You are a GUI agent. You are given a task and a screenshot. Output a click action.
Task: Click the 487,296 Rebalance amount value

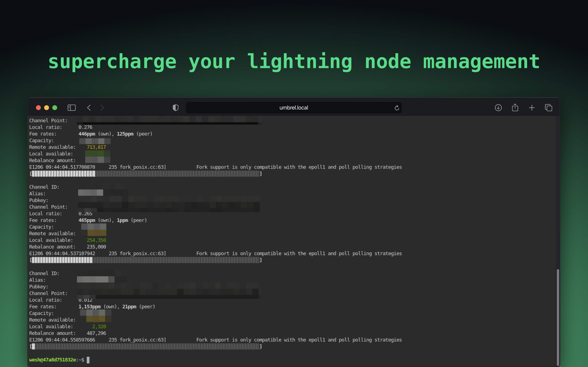[x=96, y=333]
